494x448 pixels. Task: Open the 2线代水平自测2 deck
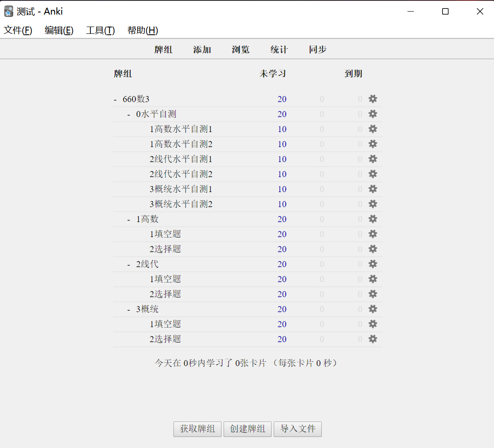click(181, 174)
